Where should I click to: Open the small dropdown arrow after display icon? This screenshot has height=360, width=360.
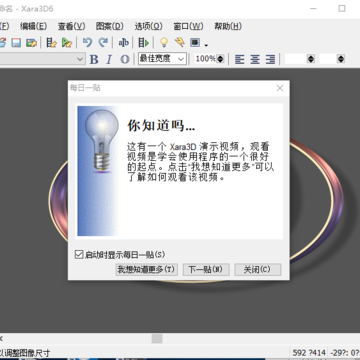(206, 45)
